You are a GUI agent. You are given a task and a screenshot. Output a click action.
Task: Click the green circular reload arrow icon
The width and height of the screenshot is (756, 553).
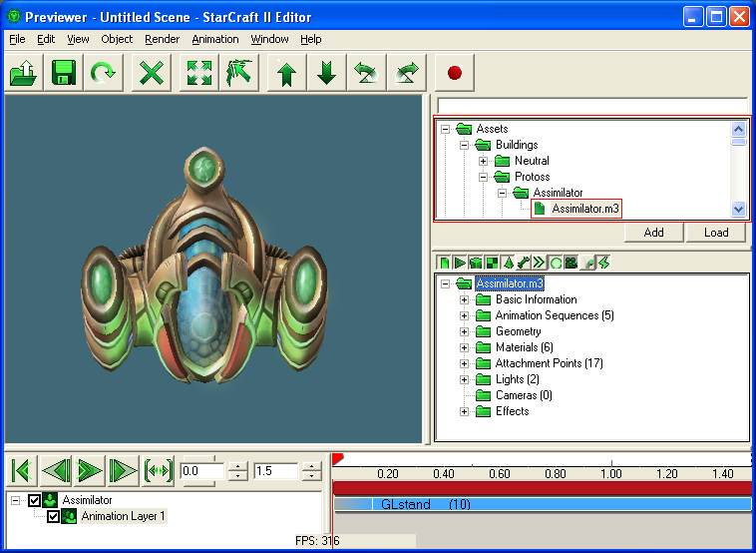pos(103,73)
